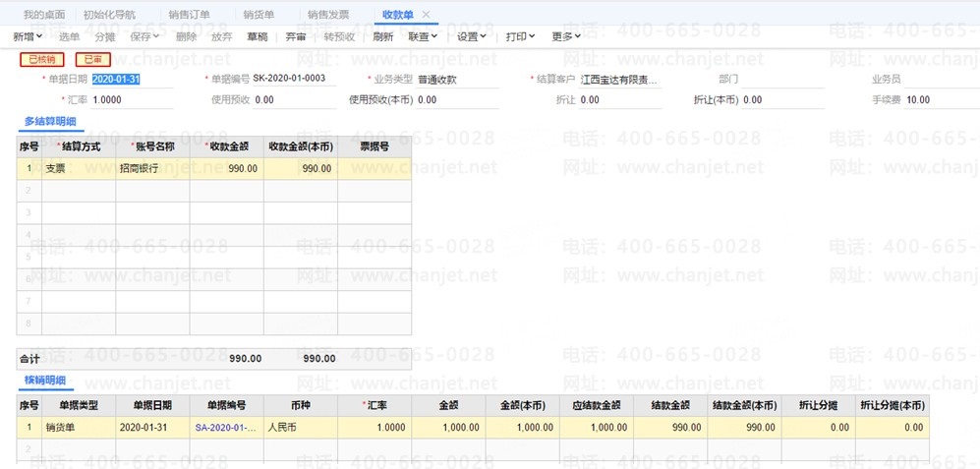Screen dimensions: 980x469
Task: Click the 结算方式 column header
Action: pyautogui.click(x=79, y=147)
